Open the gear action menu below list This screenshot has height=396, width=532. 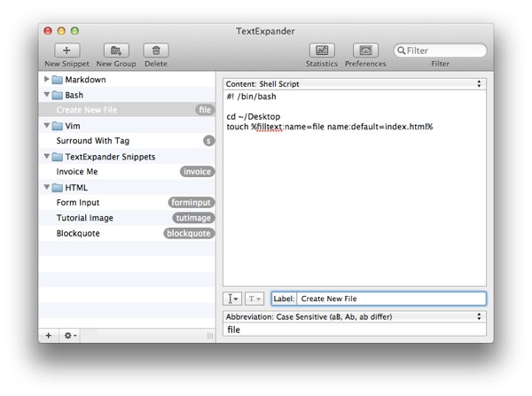[70, 335]
